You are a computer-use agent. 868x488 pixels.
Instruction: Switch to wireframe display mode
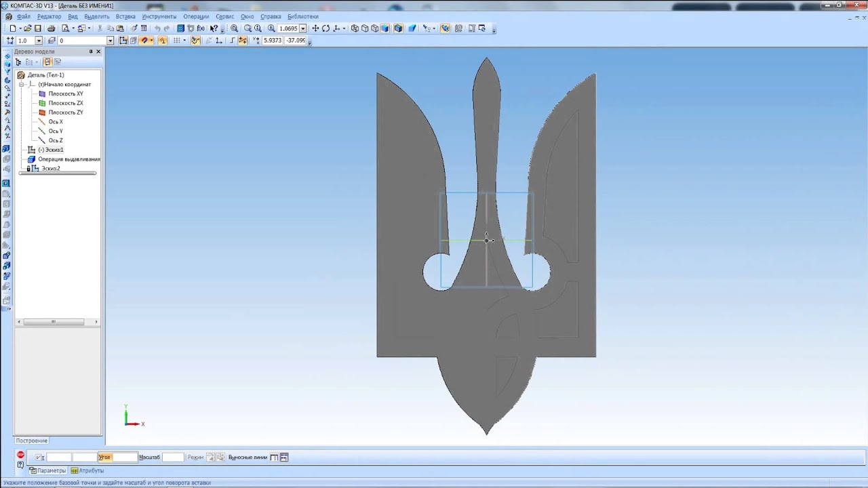[x=355, y=28]
